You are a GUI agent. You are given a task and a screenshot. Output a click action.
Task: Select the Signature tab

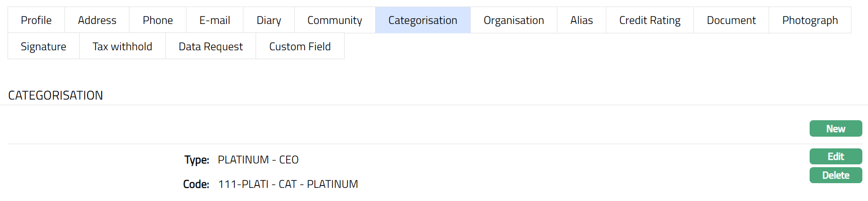coord(43,46)
